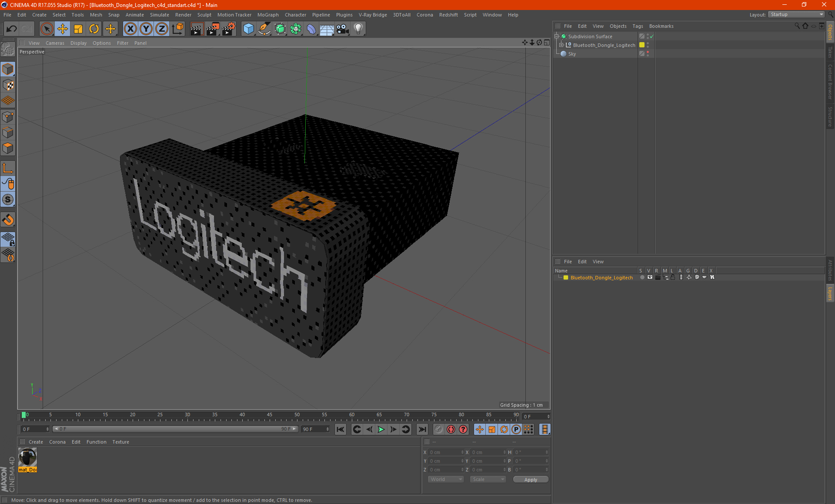This screenshot has width=835, height=504.
Task: Open the Objects side tab
Action: point(830,32)
